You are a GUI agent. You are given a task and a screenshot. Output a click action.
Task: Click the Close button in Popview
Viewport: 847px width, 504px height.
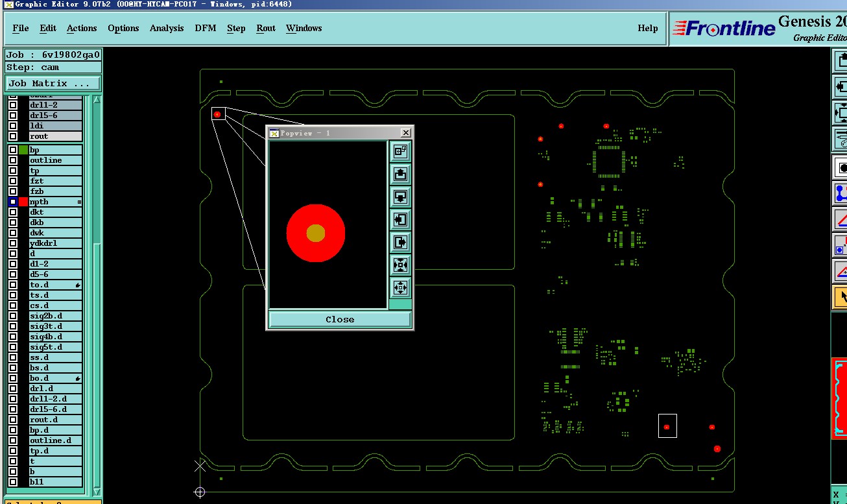pyautogui.click(x=340, y=319)
